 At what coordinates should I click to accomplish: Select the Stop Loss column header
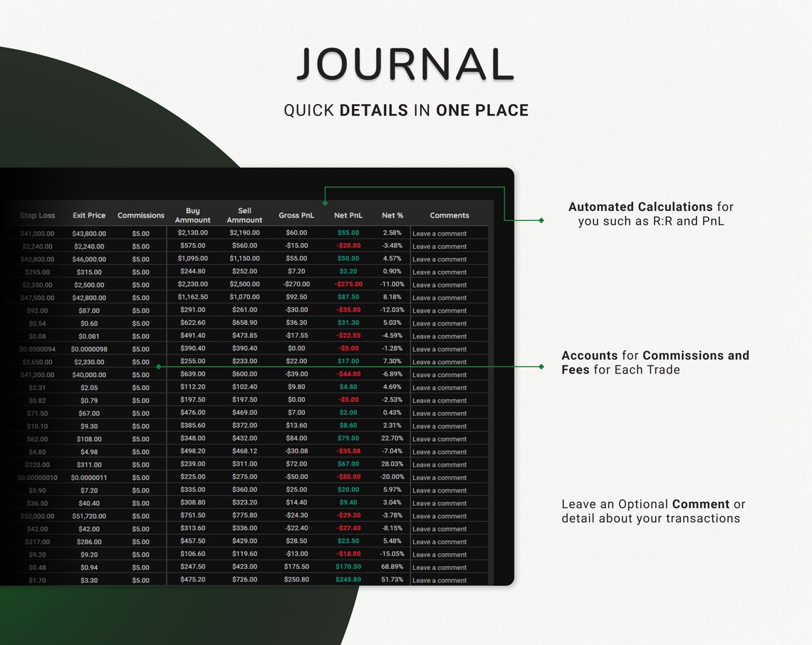[x=37, y=215]
